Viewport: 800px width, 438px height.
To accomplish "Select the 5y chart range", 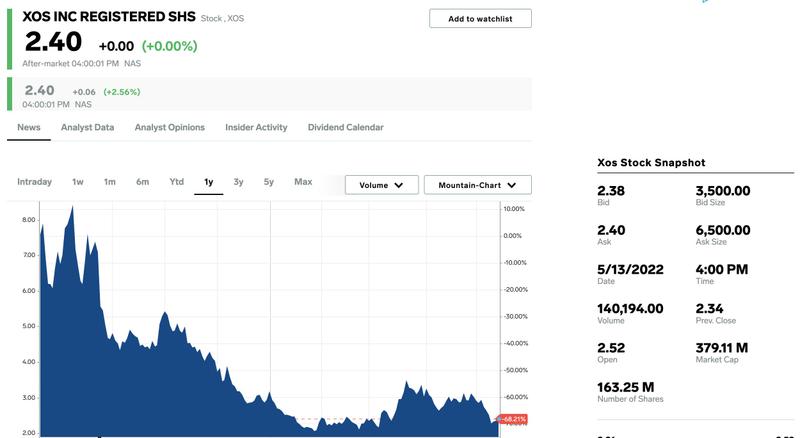I will tap(269, 182).
